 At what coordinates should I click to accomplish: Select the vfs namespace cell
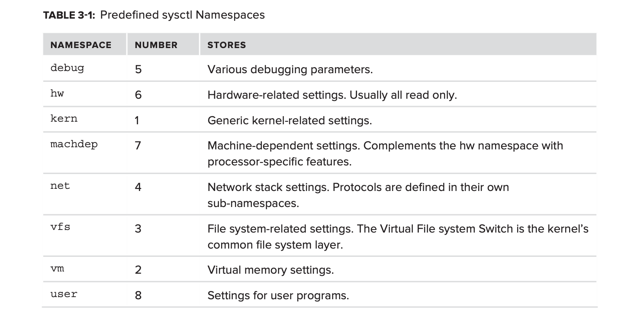(x=60, y=227)
